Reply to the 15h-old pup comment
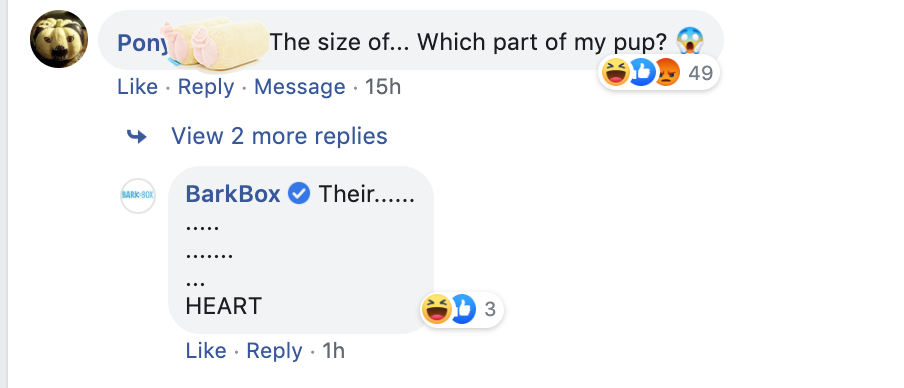Screen dimensions: 904x388 pyautogui.click(x=206, y=87)
